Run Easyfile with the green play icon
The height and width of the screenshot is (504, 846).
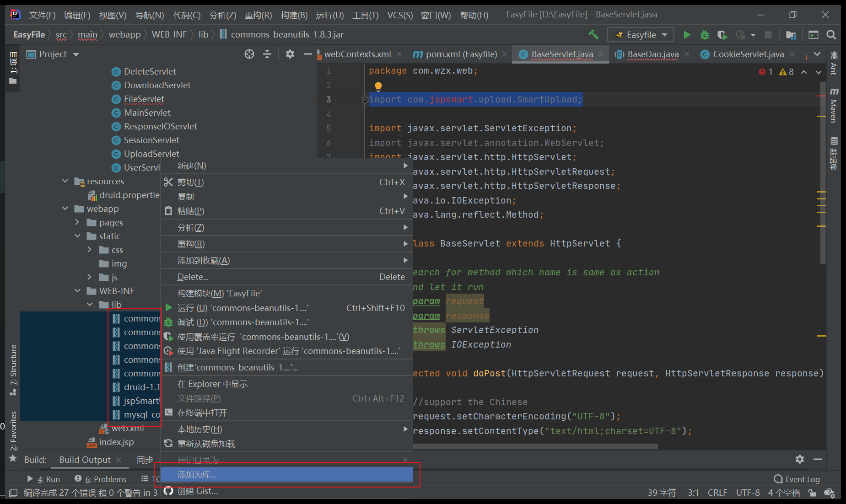click(687, 35)
